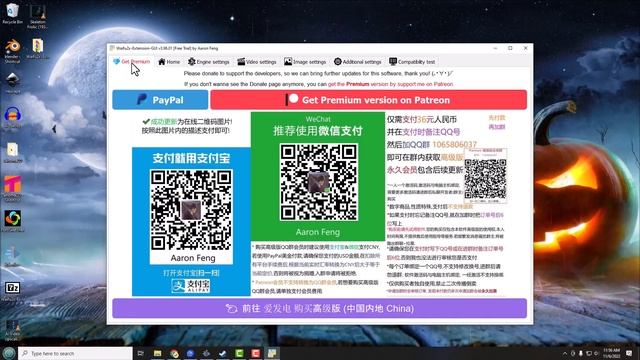Click the Alipay QR code image
This screenshot has height=360, width=640.
click(x=191, y=210)
